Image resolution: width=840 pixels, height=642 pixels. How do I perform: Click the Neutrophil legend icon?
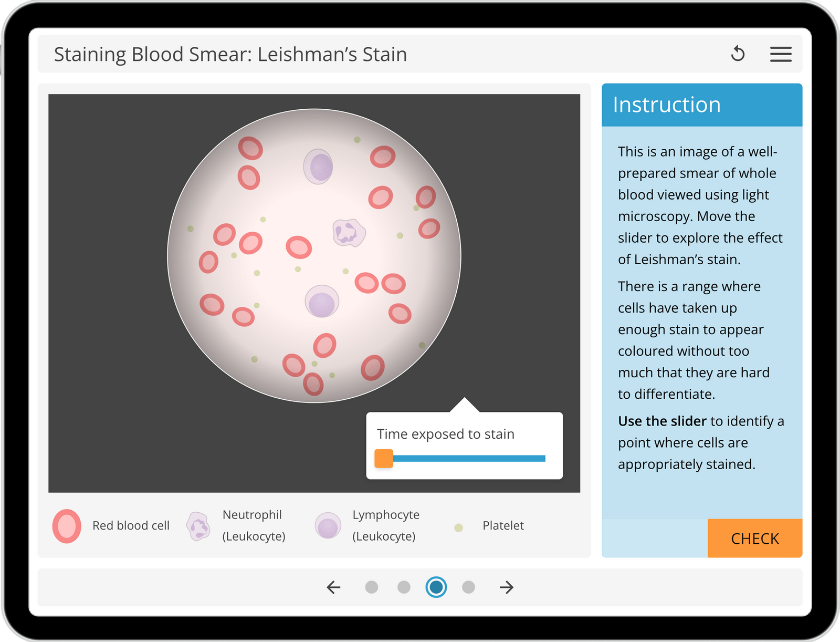(197, 525)
